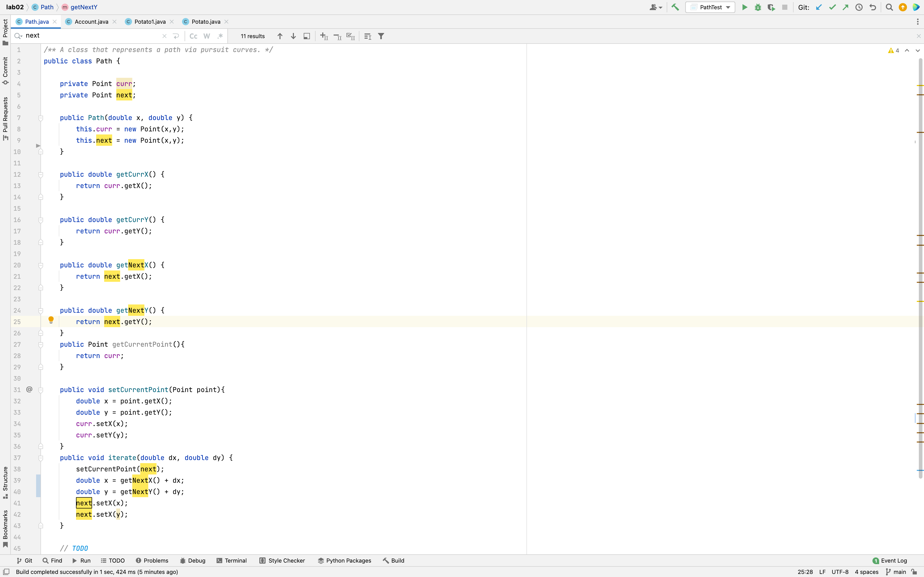Click the Build project hammer icon

(675, 7)
